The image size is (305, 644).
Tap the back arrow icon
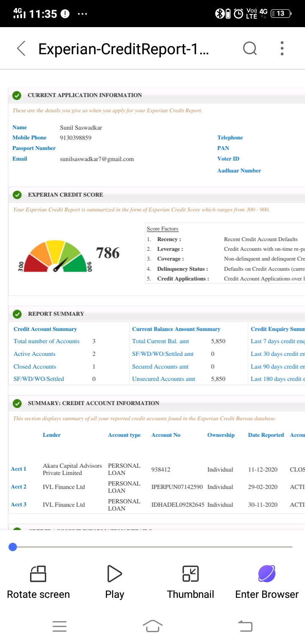(x=21, y=49)
